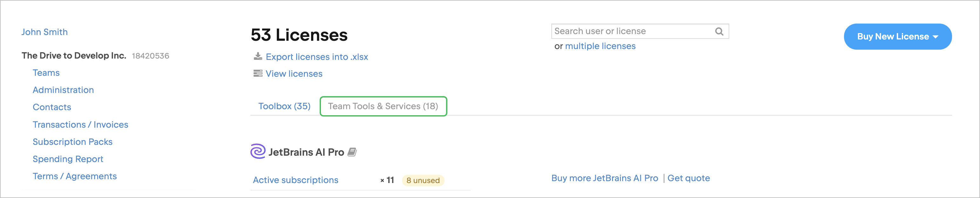View the Terms / Agreements page
This screenshot has width=980, height=198.
click(75, 176)
